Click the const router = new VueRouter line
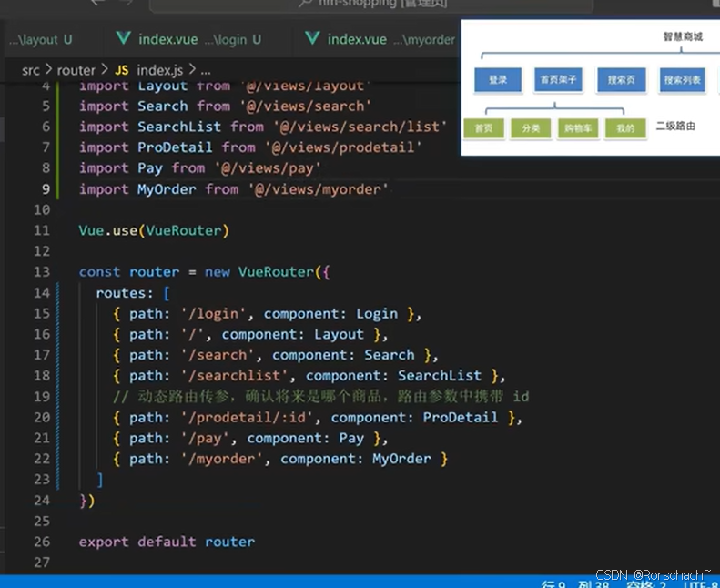 tap(204, 272)
